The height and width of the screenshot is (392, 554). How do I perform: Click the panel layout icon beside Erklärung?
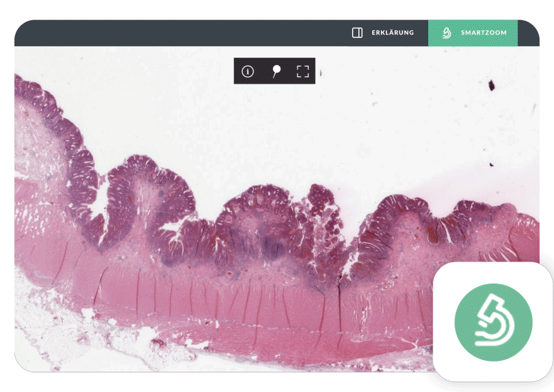pyautogui.click(x=357, y=33)
